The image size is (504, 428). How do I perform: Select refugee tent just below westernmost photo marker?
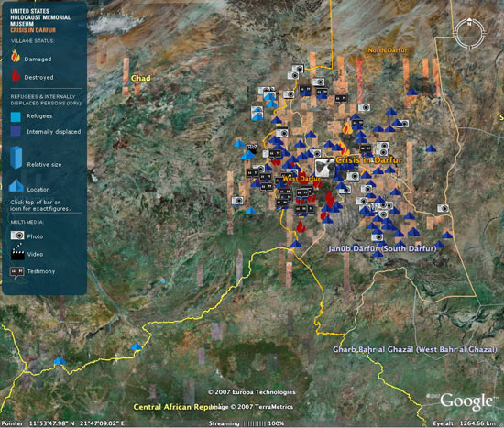251,211
